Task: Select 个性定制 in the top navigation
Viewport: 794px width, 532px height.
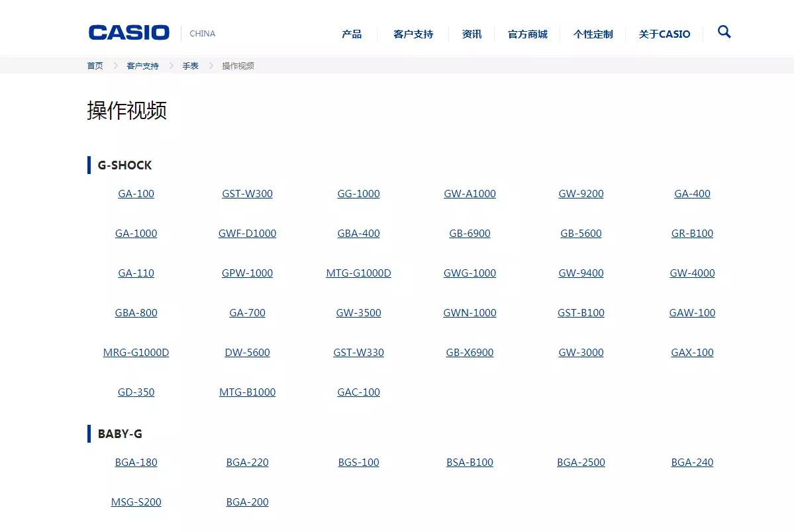Action: click(593, 34)
